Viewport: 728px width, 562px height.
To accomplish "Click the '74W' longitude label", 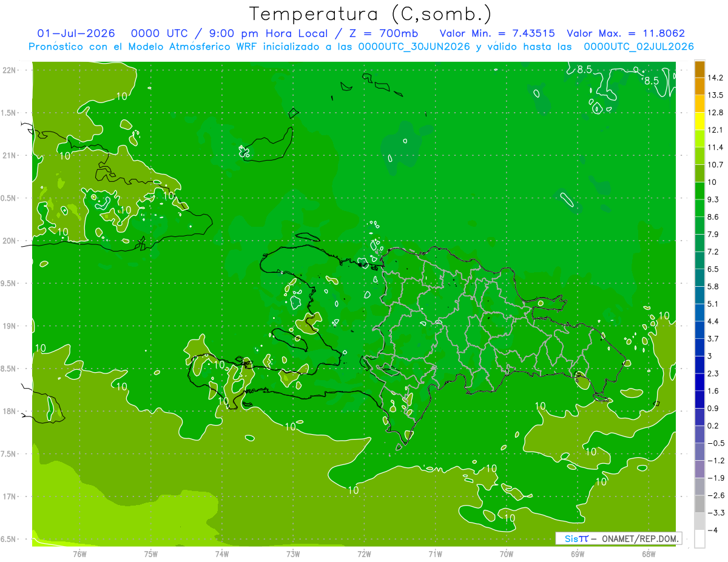I will tap(221, 554).
